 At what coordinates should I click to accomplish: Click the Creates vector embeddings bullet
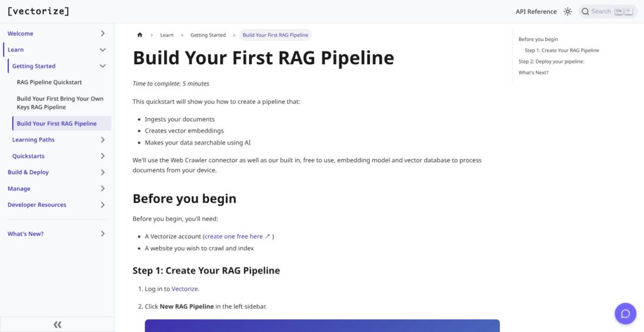pyautogui.click(x=184, y=131)
